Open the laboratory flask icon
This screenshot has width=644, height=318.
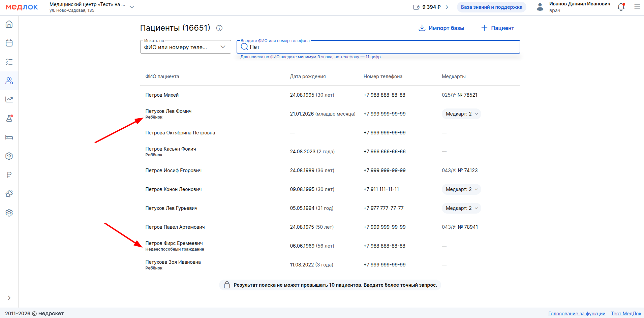9,119
